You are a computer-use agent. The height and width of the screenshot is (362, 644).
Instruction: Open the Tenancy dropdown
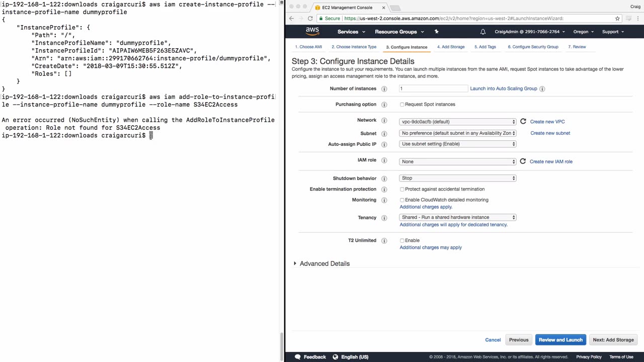(x=458, y=217)
